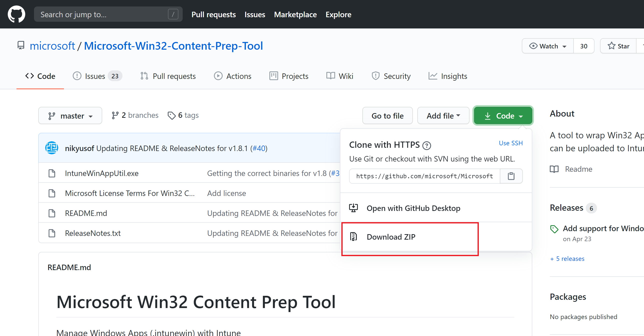Open the Security tab

(391, 76)
